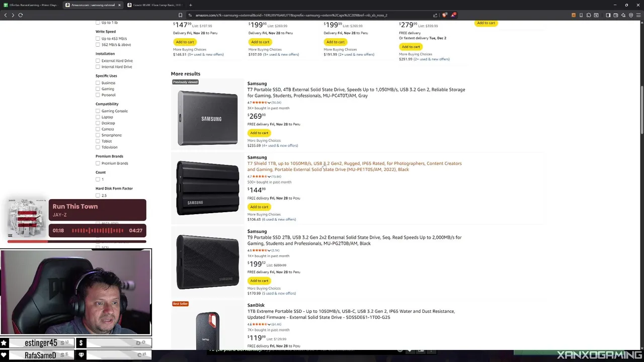The height and width of the screenshot is (362, 644).
Task: Click the share icon in the address bar
Action: [x=435, y=15]
